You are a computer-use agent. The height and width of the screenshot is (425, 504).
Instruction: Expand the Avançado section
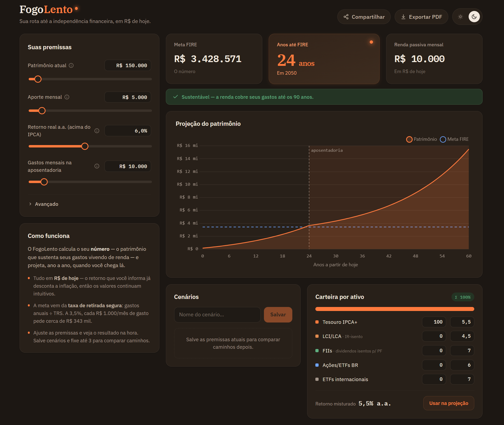coord(44,204)
